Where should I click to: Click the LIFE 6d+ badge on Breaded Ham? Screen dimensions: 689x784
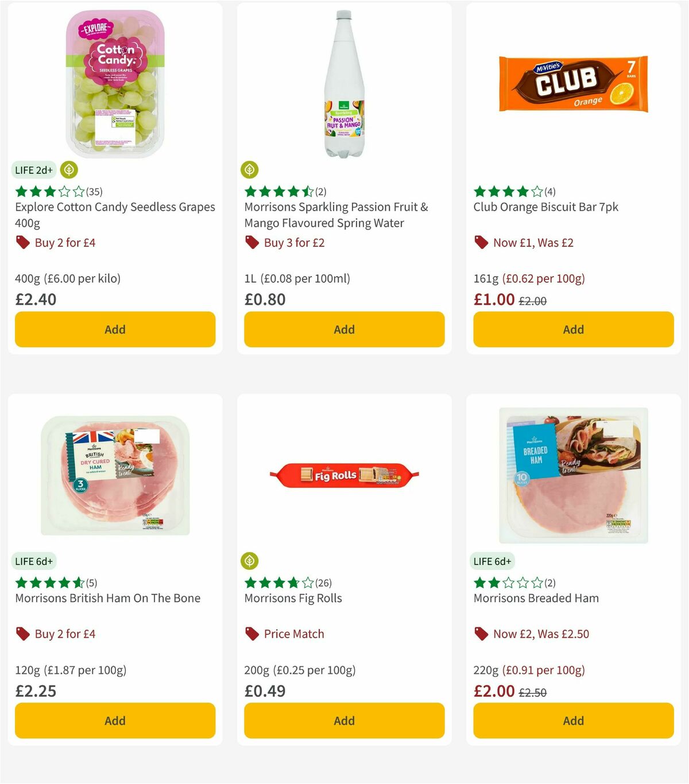point(493,561)
